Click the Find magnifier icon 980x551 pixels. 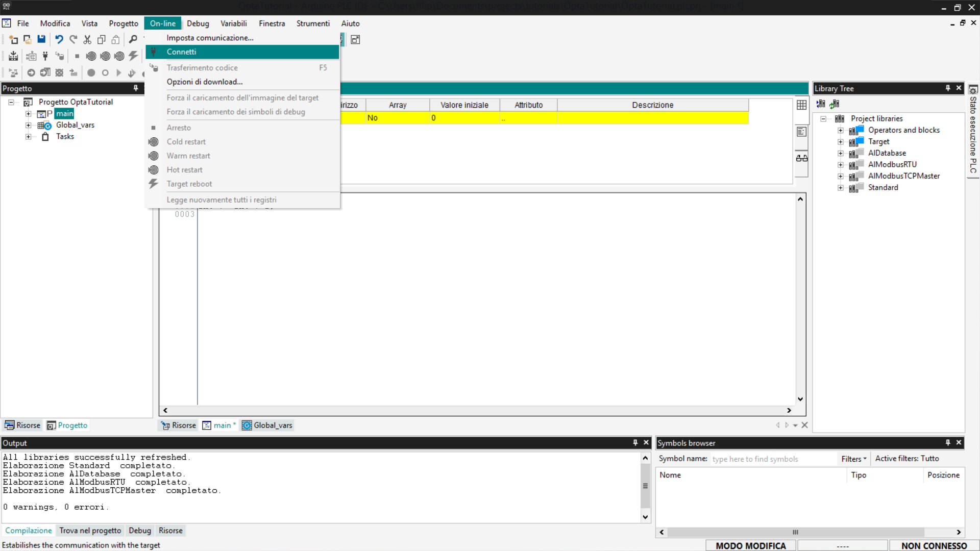coord(133,39)
